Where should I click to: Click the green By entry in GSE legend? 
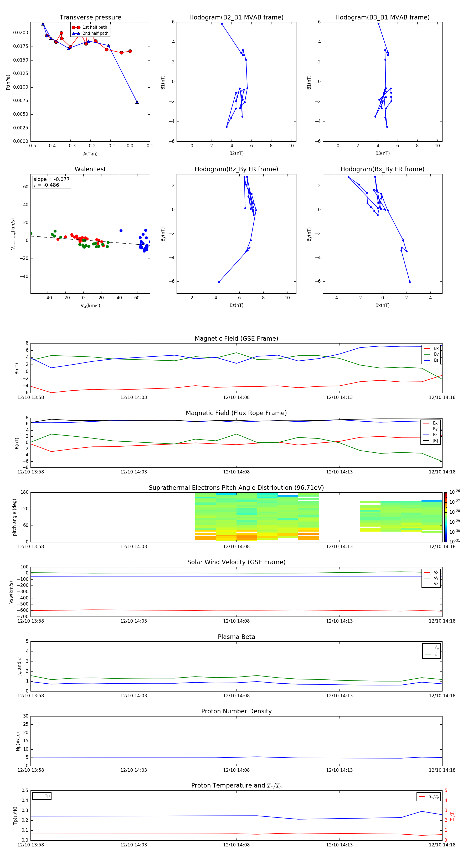click(431, 354)
